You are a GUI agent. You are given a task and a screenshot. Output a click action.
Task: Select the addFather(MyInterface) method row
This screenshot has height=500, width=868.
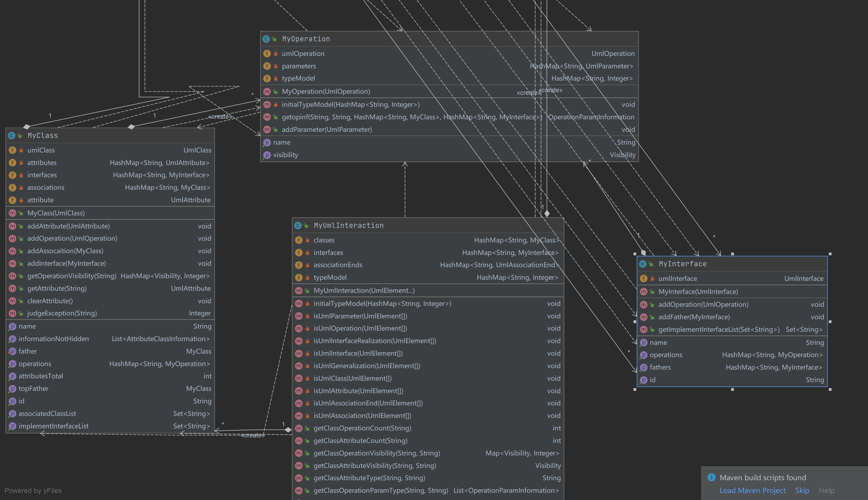694,317
